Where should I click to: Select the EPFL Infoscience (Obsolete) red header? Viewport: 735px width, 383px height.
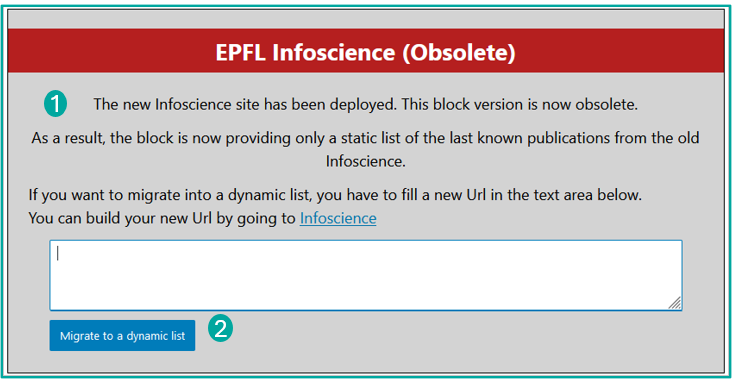point(366,51)
